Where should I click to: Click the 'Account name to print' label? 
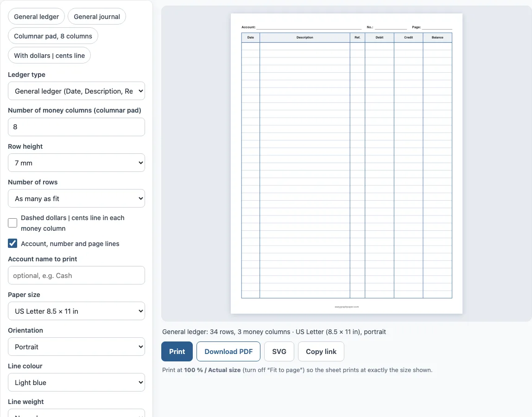pos(43,259)
